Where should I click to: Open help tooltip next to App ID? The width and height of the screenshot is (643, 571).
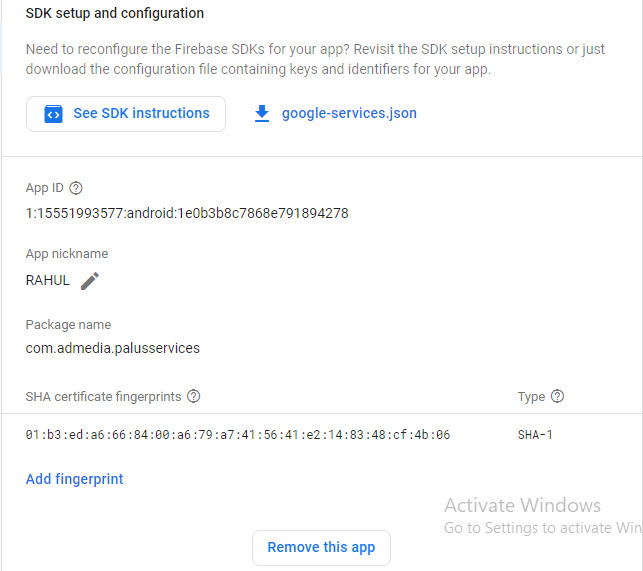[x=76, y=188]
